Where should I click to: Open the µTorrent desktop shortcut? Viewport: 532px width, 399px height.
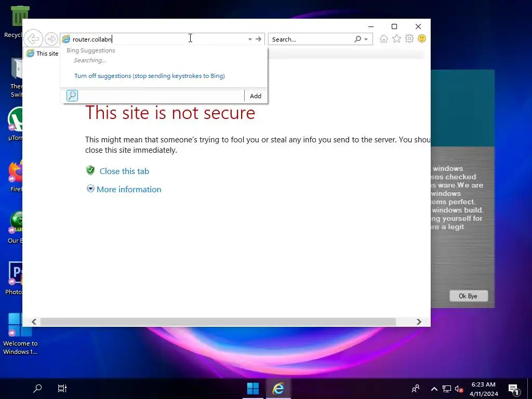(x=14, y=124)
